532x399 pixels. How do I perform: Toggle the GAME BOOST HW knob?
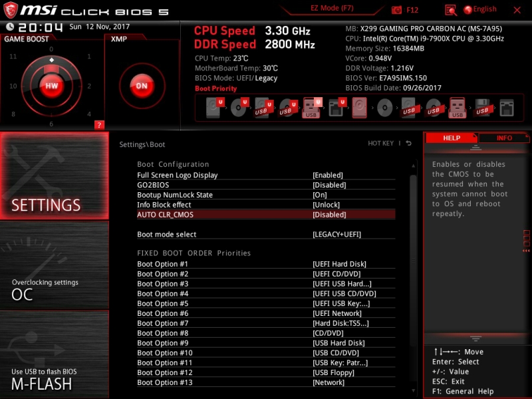pos(52,86)
